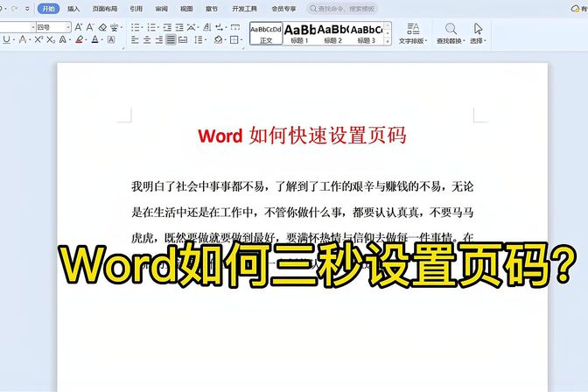Screen dimensions: 588x392
Task: Open the 文字排版 menu
Action: pos(413,33)
